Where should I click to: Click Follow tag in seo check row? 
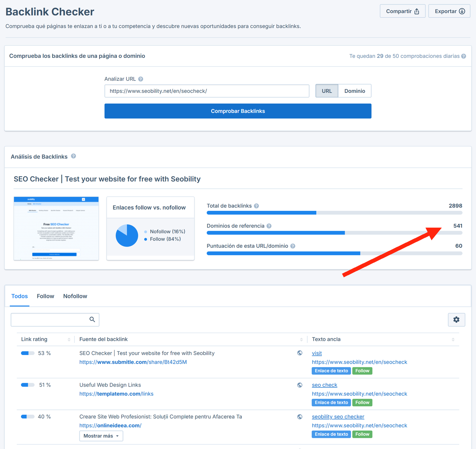362,403
